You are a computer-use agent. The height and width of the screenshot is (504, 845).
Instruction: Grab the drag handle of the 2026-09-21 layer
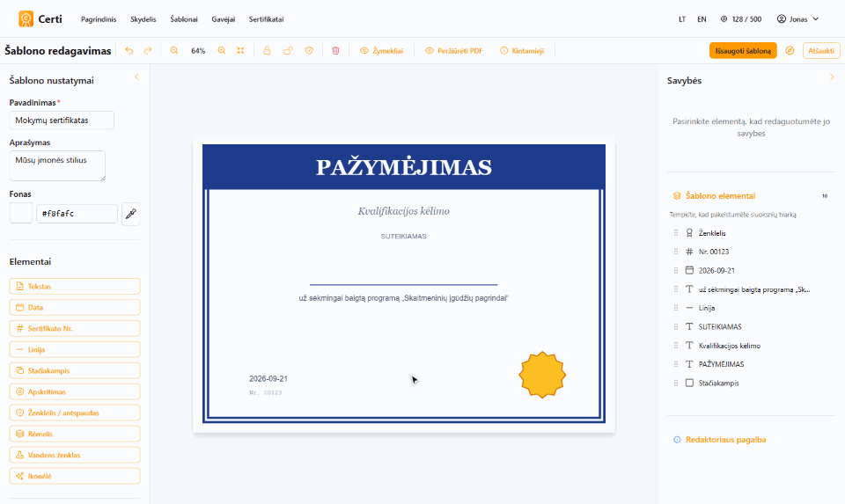[x=676, y=270]
